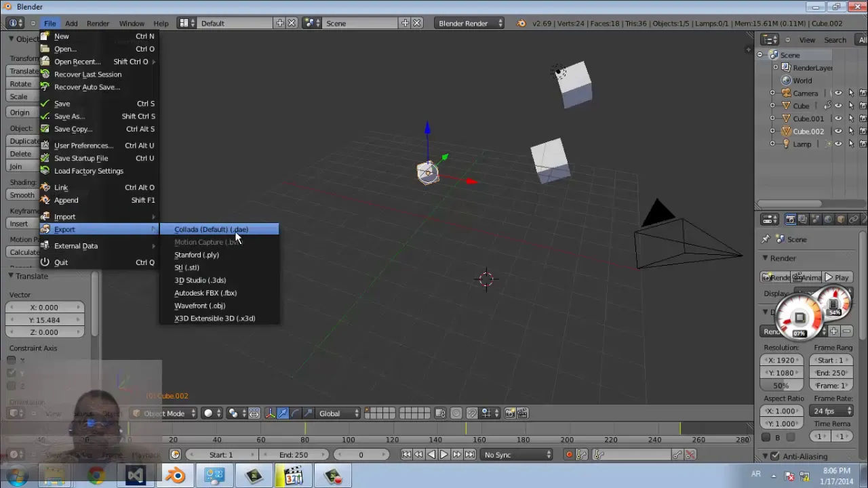Click the Cube.002 mesh icon in outliner
Viewport: 868px width, 488px height.
pyautogui.click(x=787, y=131)
